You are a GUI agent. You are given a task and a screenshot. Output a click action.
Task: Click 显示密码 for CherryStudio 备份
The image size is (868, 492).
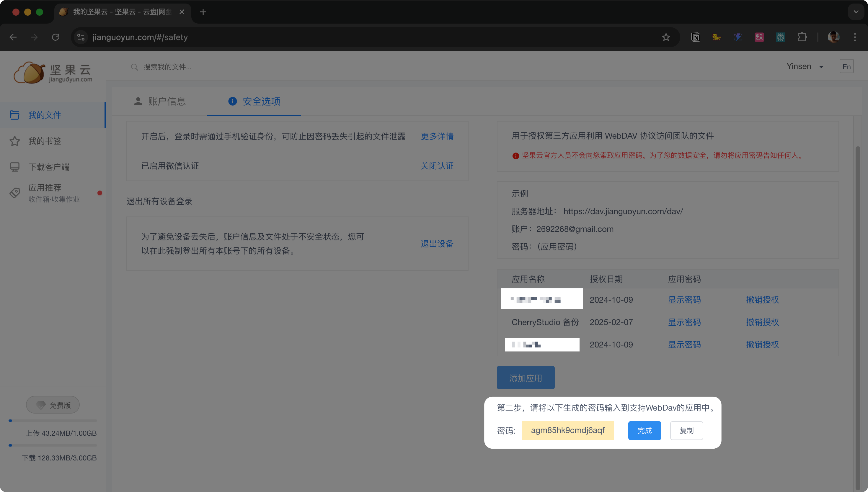[x=684, y=322]
